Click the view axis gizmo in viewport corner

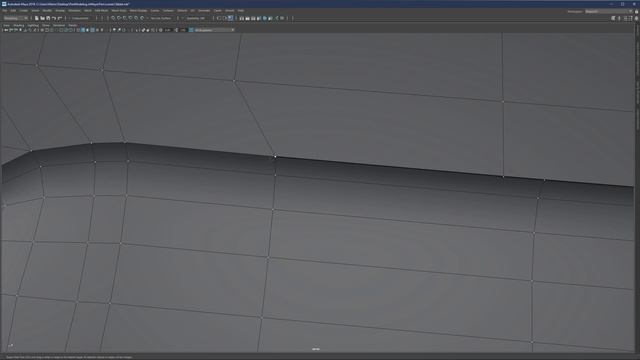(11, 346)
